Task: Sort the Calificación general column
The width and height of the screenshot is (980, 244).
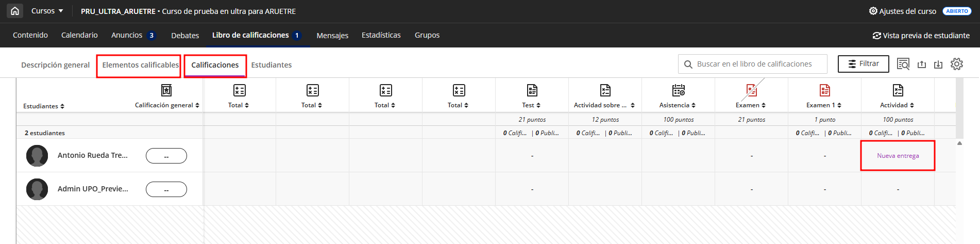Action: coord(197,105)
